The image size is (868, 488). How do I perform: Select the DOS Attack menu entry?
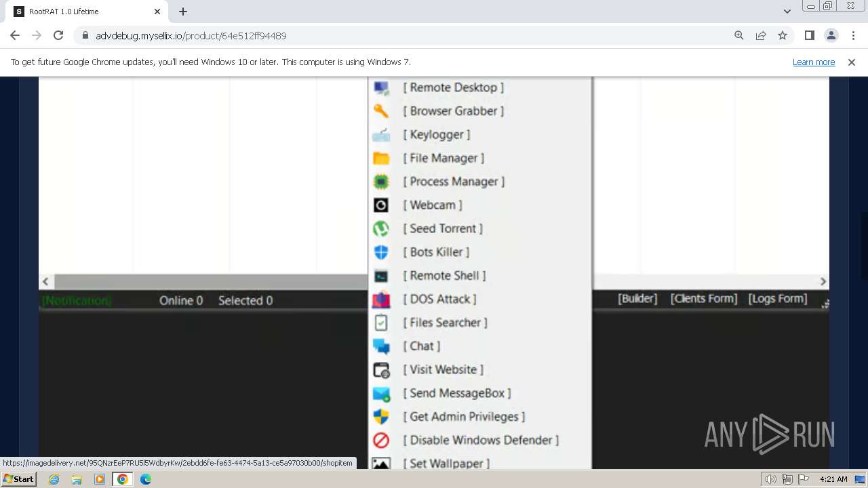(x=439, y=299)
